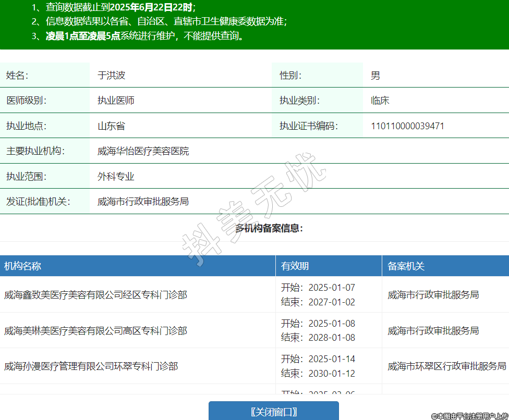Select the 威海美琳美医疗美容有限公司高区专科门诊部 row
The image size is (509, 420).
point(95,331)
